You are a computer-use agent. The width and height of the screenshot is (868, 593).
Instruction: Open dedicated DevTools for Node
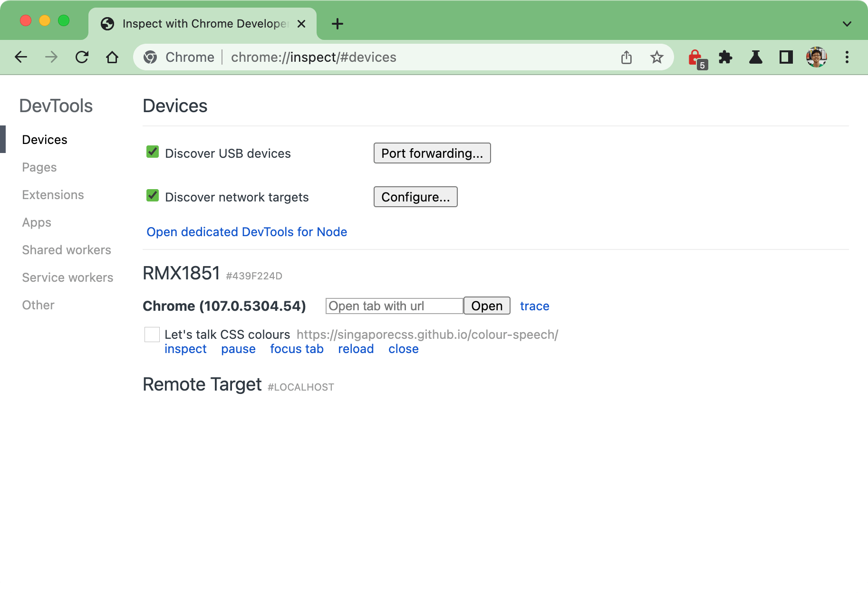(x=247, y=232)
